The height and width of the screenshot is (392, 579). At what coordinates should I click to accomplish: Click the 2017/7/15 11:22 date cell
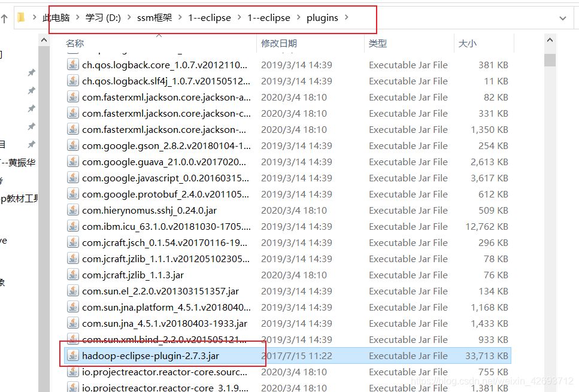coord(296,356)
